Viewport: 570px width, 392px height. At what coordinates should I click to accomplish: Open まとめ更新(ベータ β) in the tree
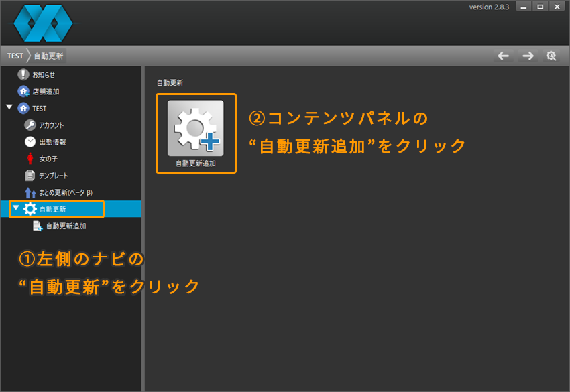pyautogui.click(x=66, y=192)
